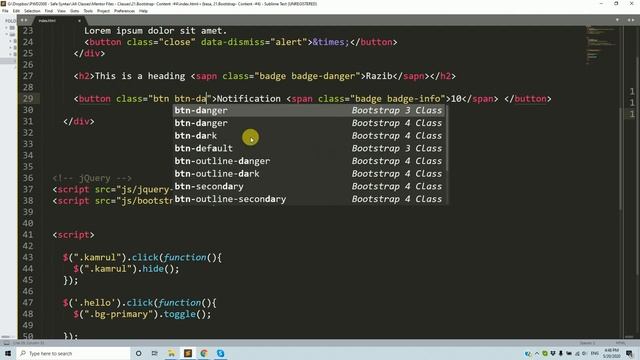
Task: Pick btn-outline-secondary from autocomplete list
Action: pyautogui.click(x=309, y=199)
